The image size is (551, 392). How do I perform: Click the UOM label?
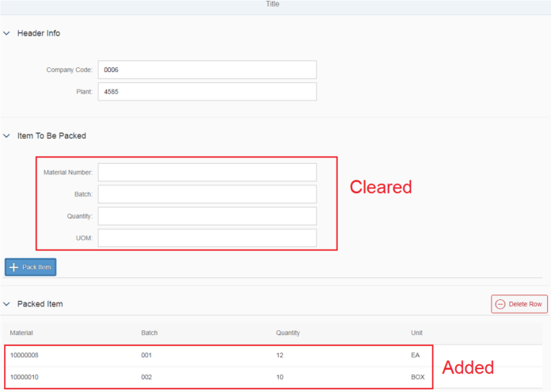[85, 238]
